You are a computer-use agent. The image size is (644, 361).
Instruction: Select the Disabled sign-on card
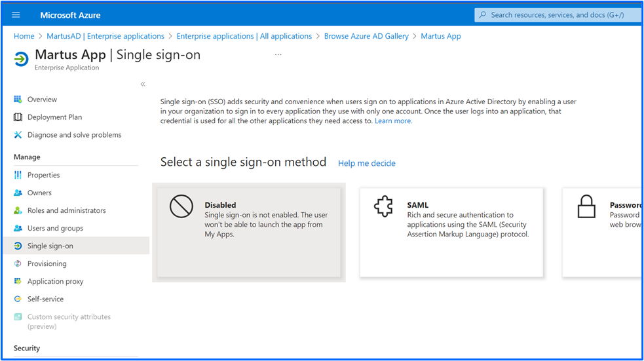pyautogui.click(x=249, y=233)
